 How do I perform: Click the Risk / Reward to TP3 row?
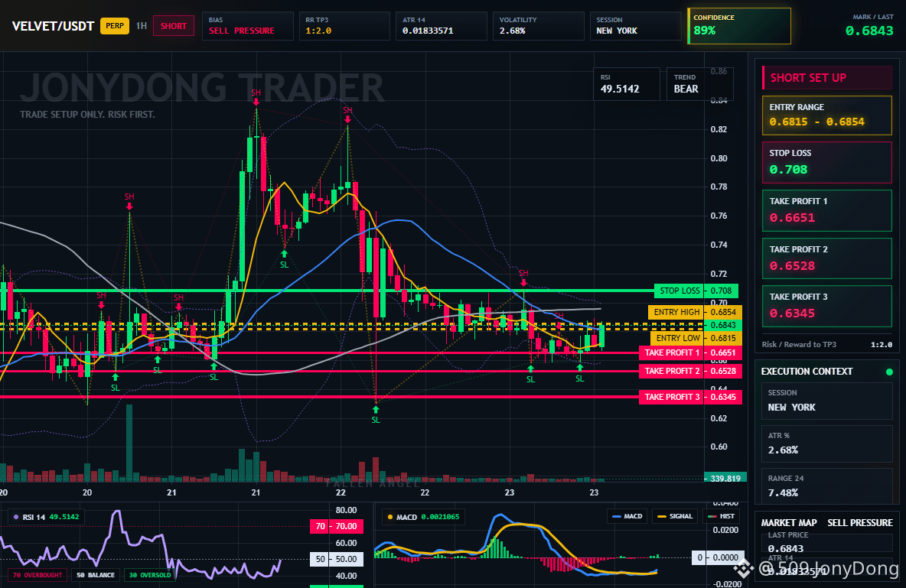click(x=827, y=344)
